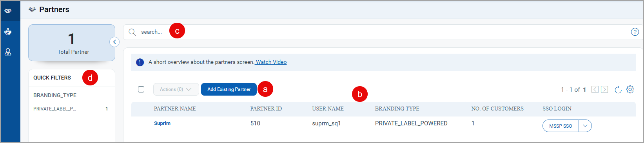Expand the MSSP SSO dropdown arrow
The height and width of the screenshot is (143, 644).
[x=585, y=126]
